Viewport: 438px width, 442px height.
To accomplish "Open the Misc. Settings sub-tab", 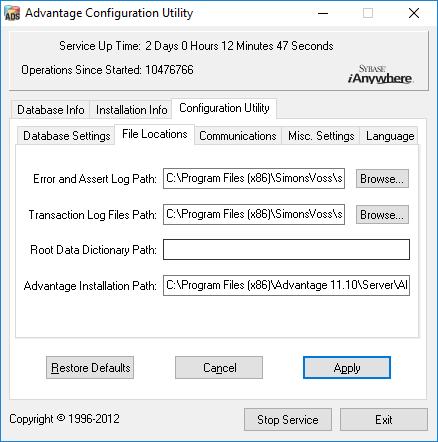I will (321, 136).
